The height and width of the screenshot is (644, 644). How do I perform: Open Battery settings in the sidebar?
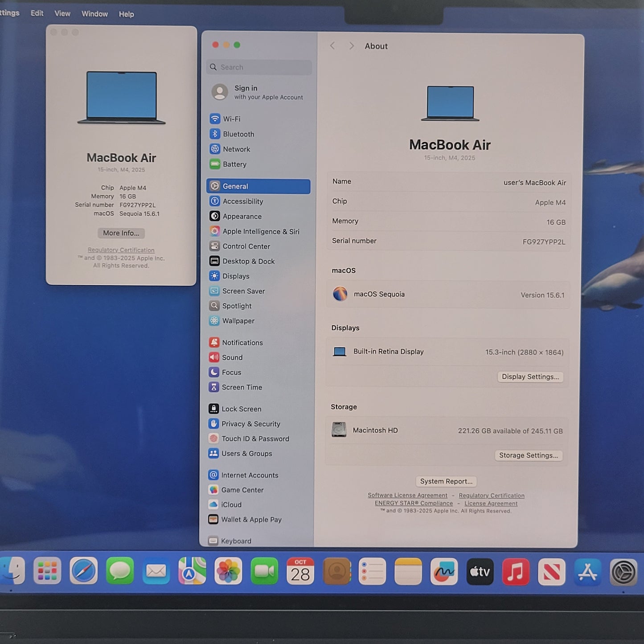215,164
